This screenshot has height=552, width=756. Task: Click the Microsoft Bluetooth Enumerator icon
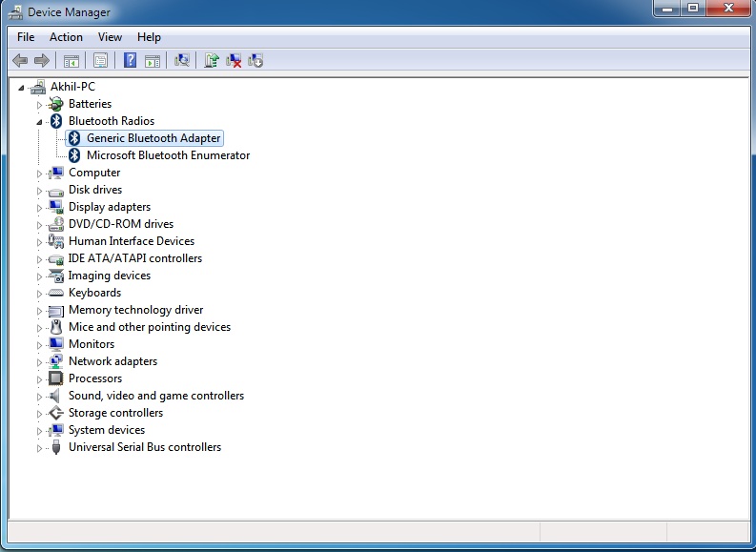[73, 155]
